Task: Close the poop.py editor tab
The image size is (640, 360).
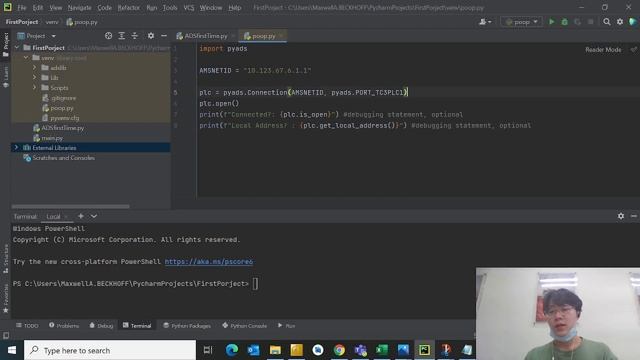Action: [x=281, y=36]
